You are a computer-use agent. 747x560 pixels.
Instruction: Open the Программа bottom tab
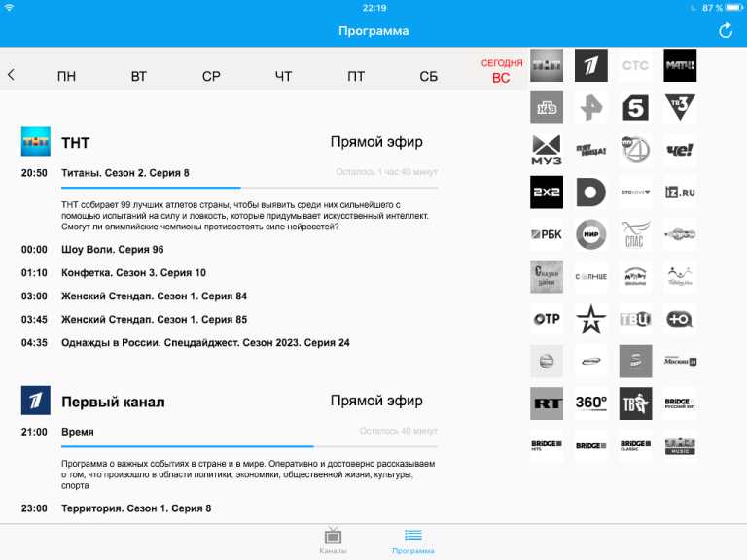point(413,541)
